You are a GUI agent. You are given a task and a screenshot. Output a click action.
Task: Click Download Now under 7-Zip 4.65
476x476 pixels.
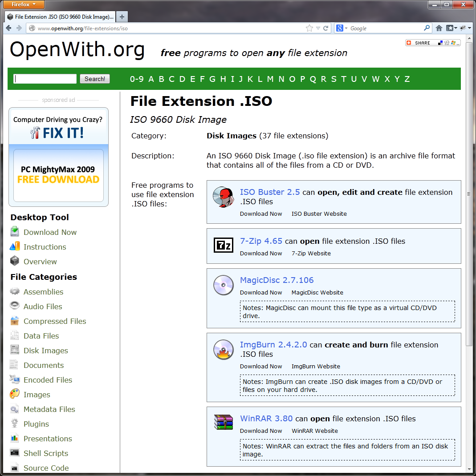tap(261, 254)
